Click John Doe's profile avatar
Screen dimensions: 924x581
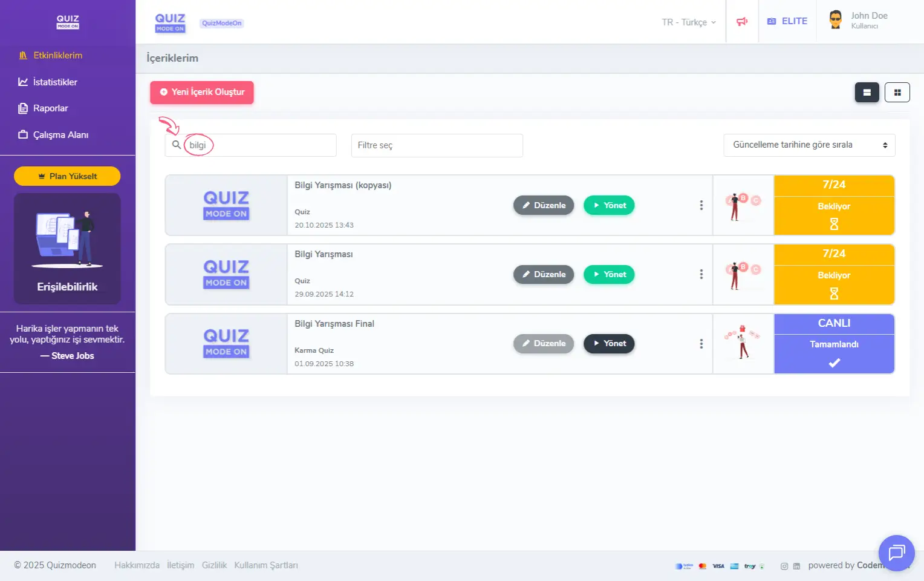pyautogui.click(x=835, y=20)
